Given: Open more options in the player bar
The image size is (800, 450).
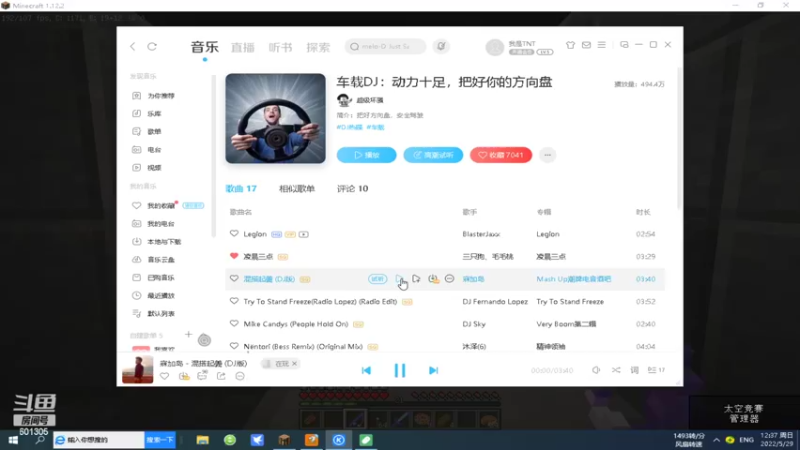Looking at the screenshot, I should (240, 377).
